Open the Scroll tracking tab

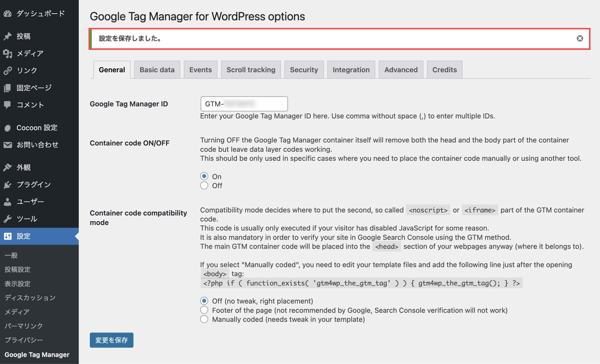(251, 70)
